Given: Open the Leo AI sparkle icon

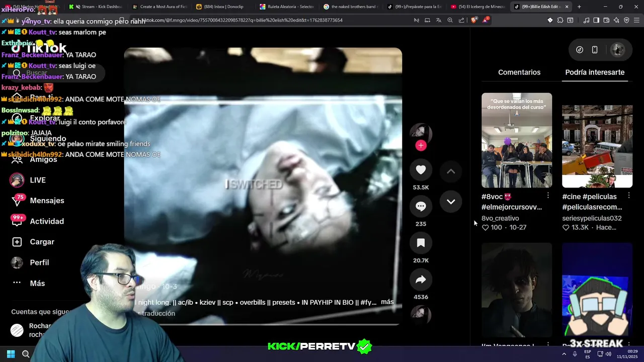Looking at the screenshot, I should click(616, 20).
